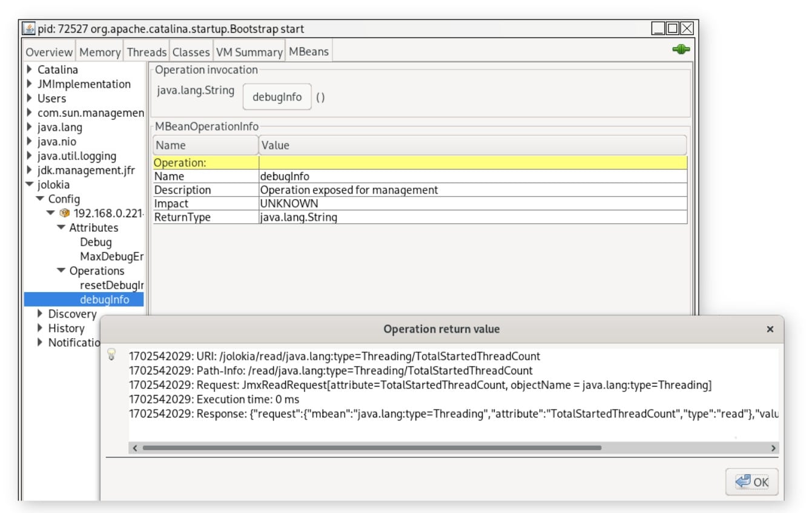Switch to the Memory tab

point(100,52)
